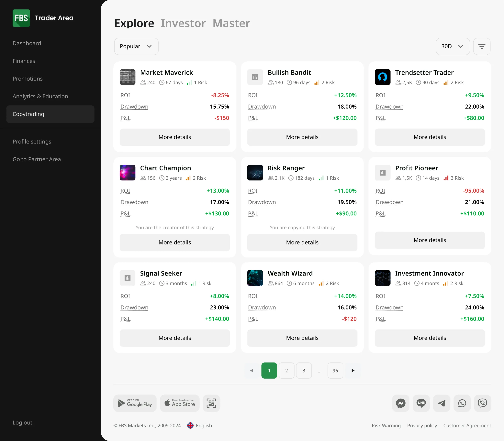Image resolution: width=504 pixels, height=441 pixels.
Task: Expand the 30D period dropdown
Action: (x=453, y=46)
